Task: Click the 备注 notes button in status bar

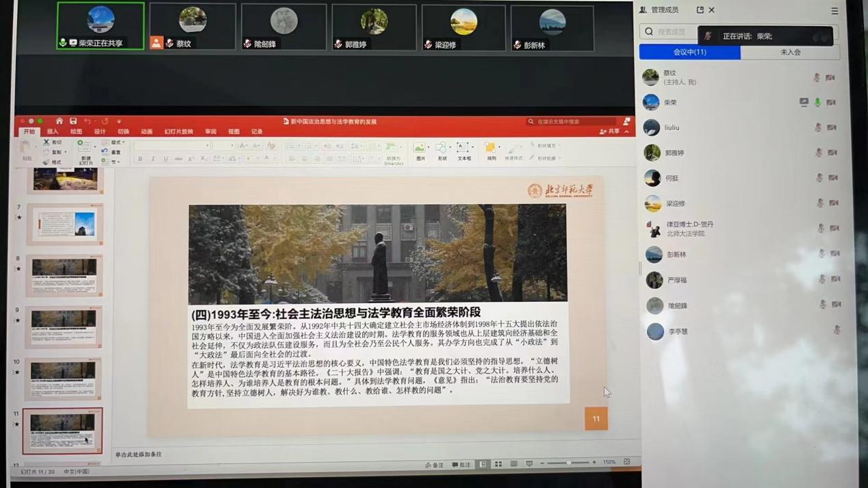Action: [434, 465]
